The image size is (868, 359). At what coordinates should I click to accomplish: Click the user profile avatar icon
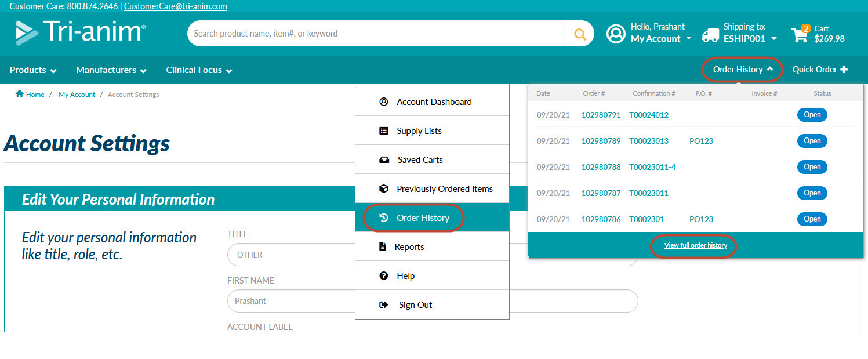point(615,34)
